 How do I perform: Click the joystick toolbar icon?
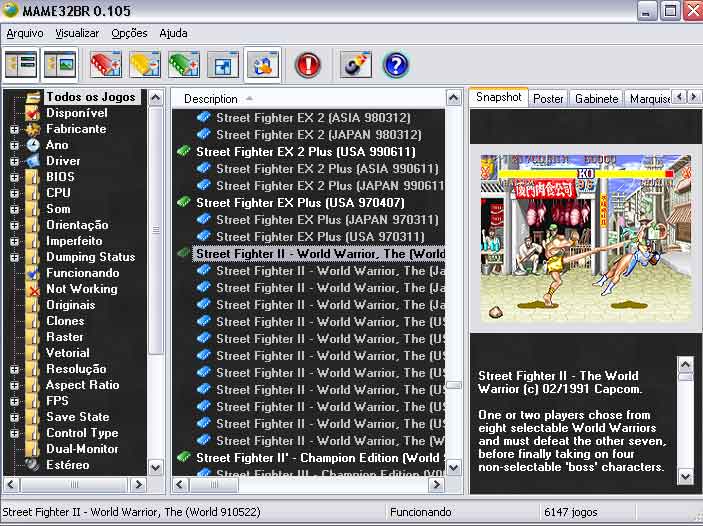pyautogui.click(x=356, y=65)
